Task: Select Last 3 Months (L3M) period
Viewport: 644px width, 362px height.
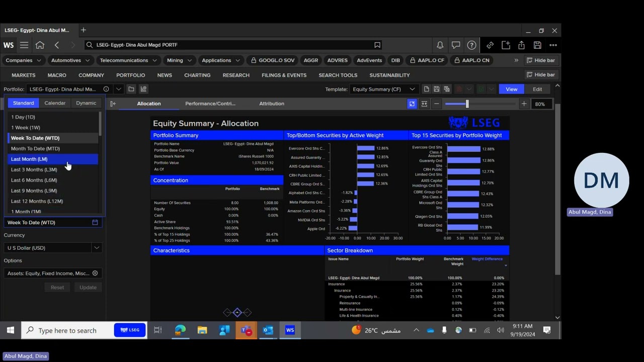Action: [53, 169]
